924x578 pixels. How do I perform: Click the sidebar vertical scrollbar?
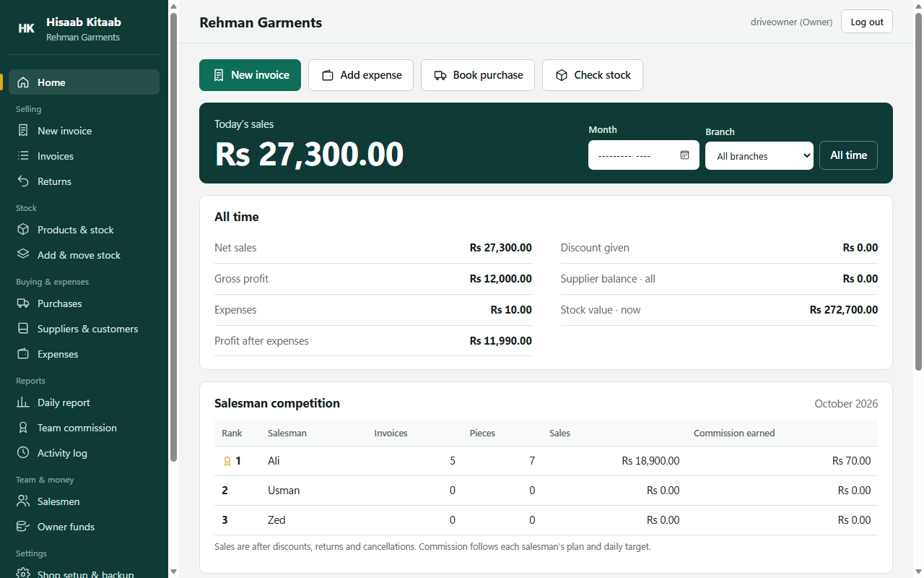[x=173, y=237]
